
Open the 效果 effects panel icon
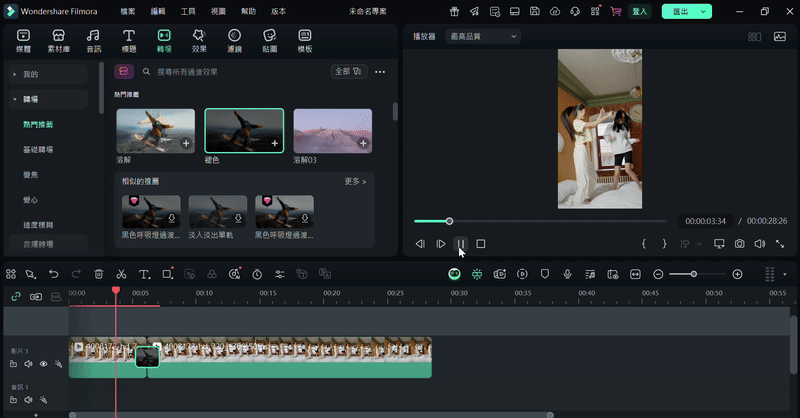click(x=199, y=40)
